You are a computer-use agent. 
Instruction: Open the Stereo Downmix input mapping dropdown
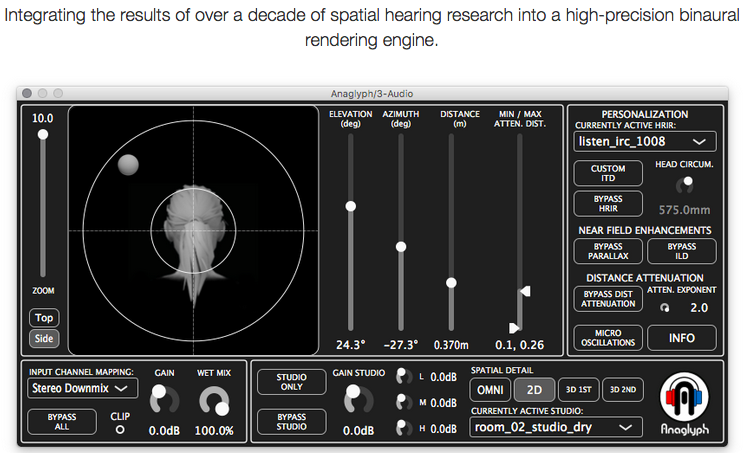tap(83, 388)
